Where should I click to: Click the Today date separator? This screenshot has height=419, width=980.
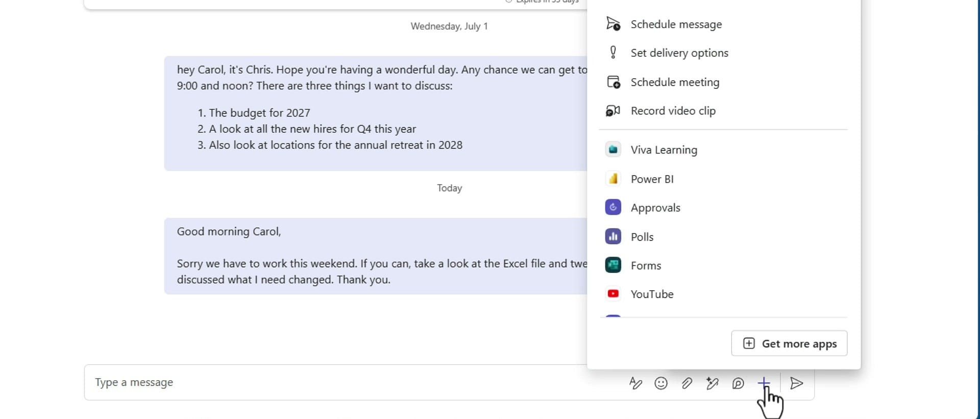449,188
